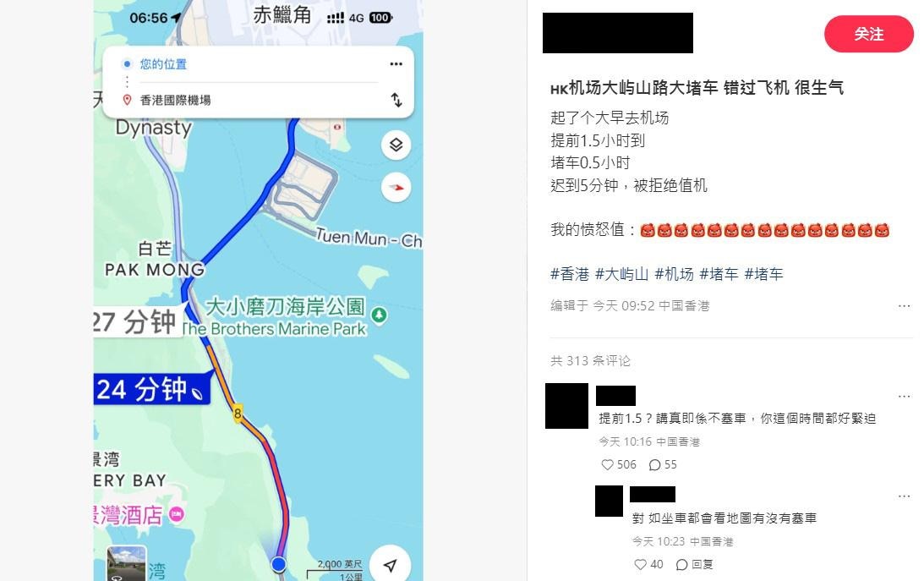This screenshot has height=581, width=924.
Task: Swap route origin and destination arrows
Action: [396, 100]
